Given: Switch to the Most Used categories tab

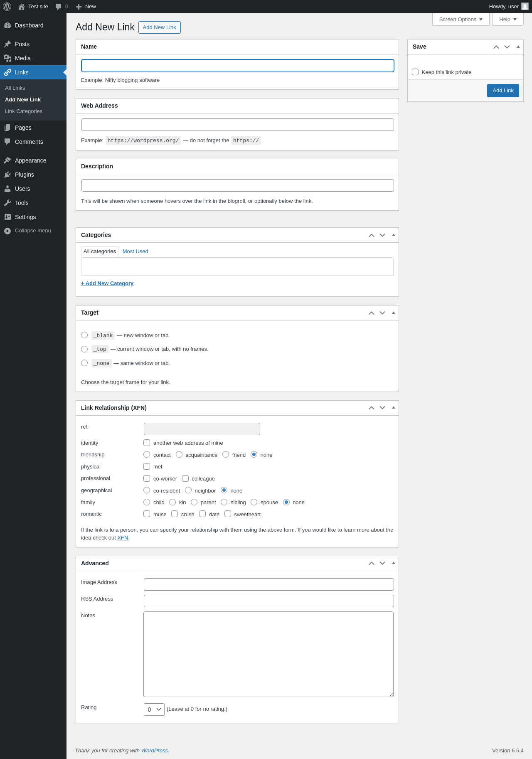Looking at the screenshot, I should [135, 251].
